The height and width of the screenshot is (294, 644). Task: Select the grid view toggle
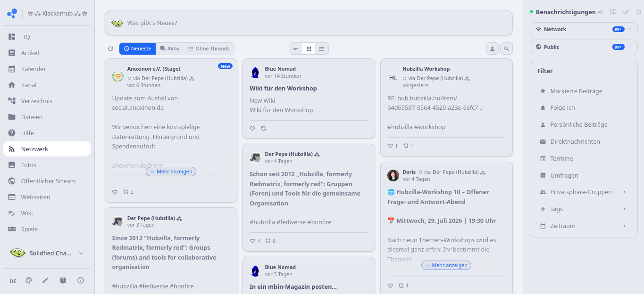309,49
